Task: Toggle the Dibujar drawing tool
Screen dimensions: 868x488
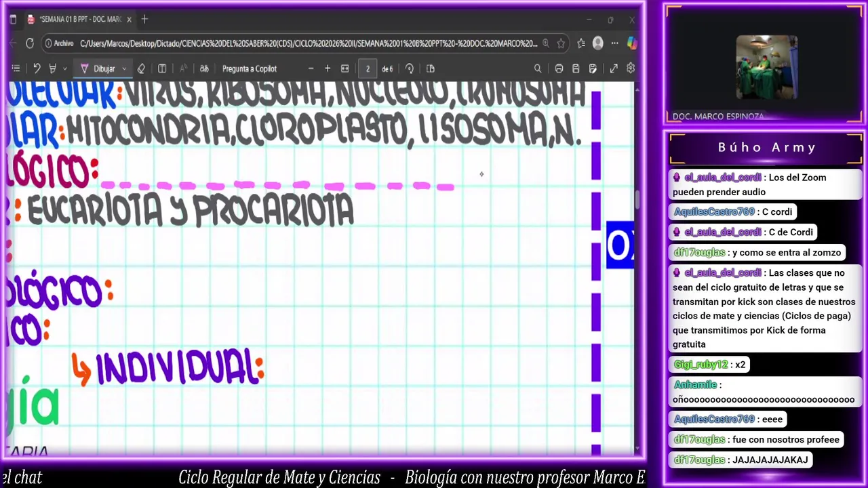Action: pos(98,68)
